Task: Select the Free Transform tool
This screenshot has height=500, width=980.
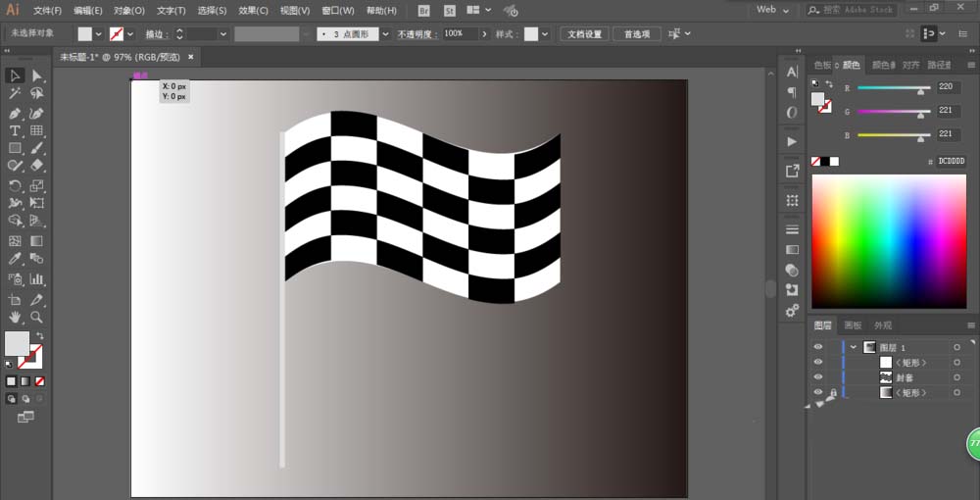Action: (37, 203)
